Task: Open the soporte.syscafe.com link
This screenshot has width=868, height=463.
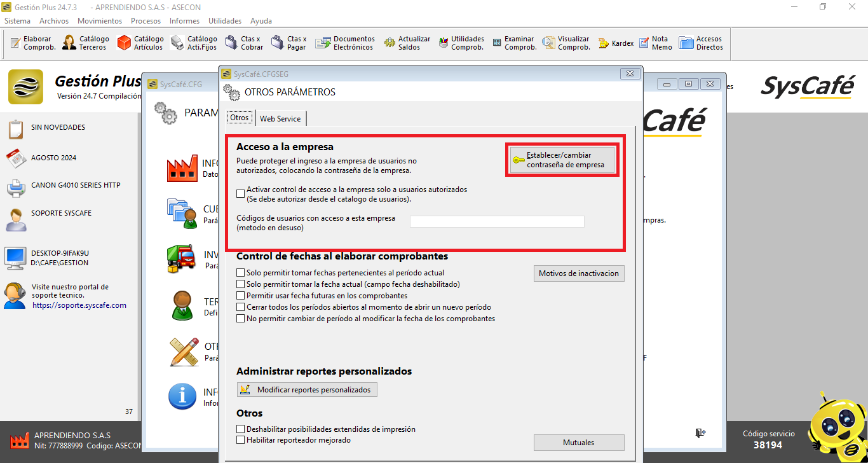Action: [79, 305]
